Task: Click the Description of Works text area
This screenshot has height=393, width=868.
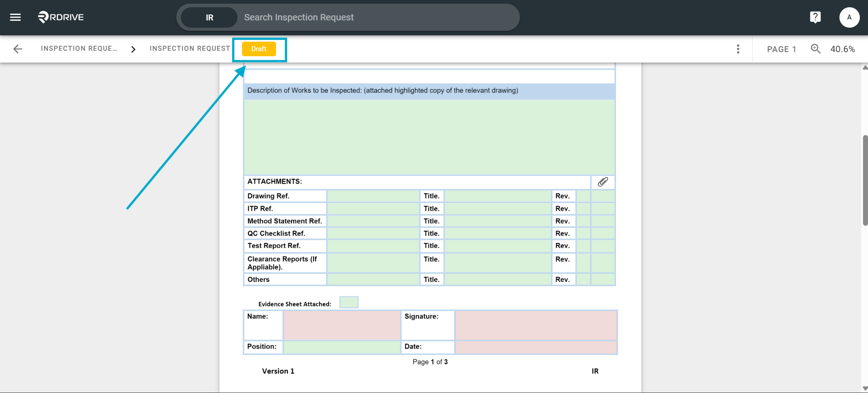Action: 429,137
